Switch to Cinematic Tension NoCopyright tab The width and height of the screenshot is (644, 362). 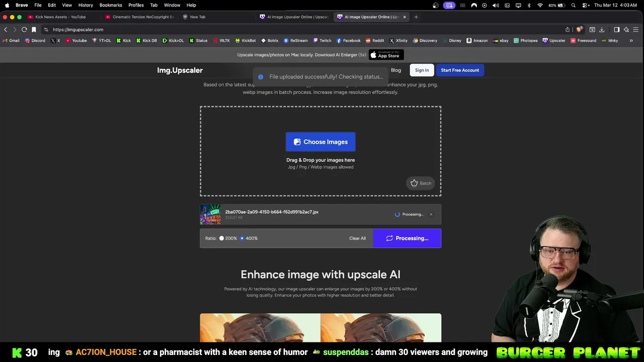click(x=140, y=17)
